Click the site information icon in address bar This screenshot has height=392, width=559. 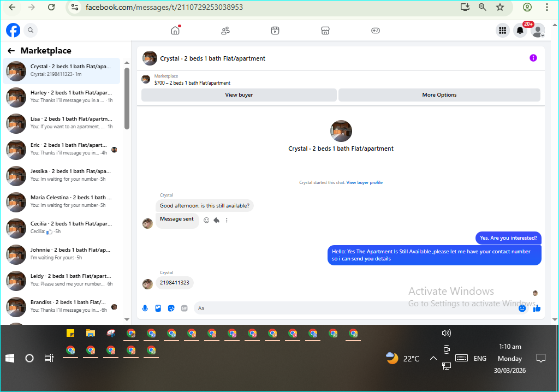pos(75,7)
